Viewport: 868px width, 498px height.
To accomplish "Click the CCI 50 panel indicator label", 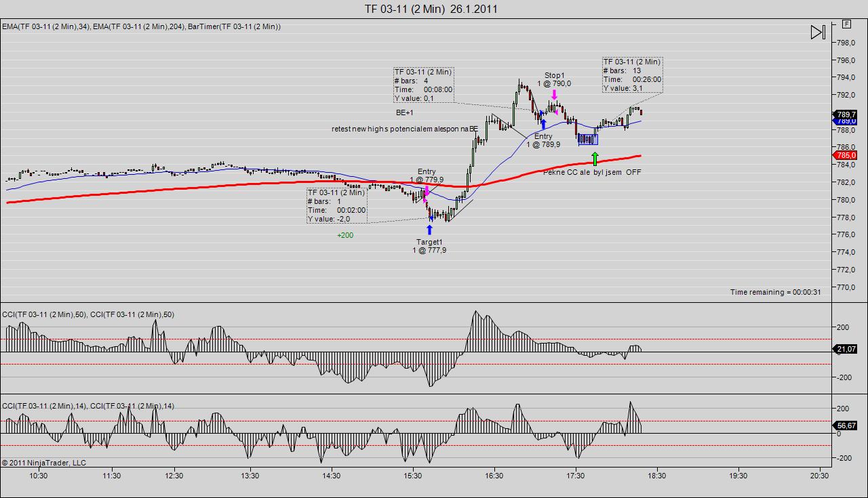I will pyautogui.click(x=88, y=314).
